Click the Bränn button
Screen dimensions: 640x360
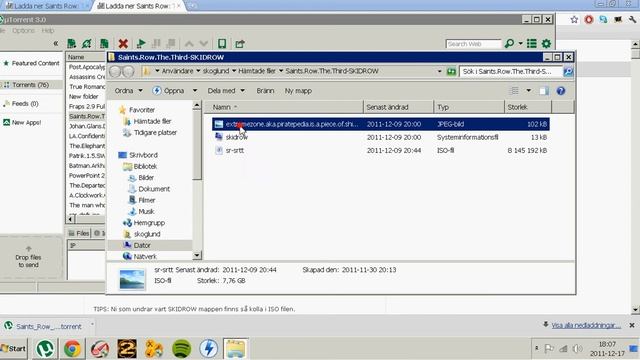click(265, 91)
